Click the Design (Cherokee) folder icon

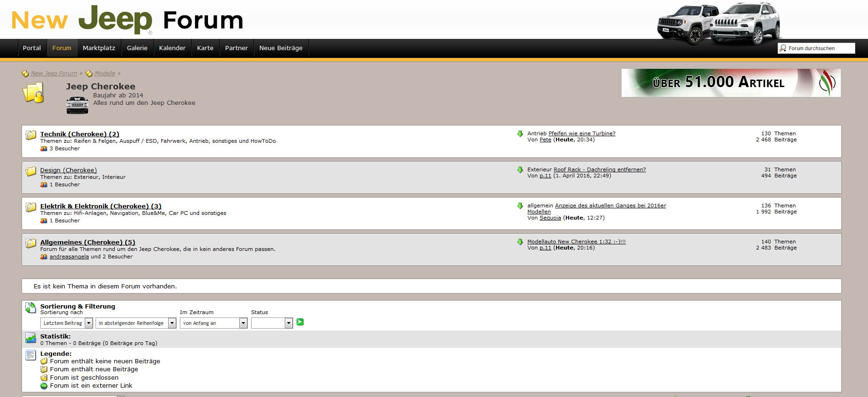[x=31, y=171]
